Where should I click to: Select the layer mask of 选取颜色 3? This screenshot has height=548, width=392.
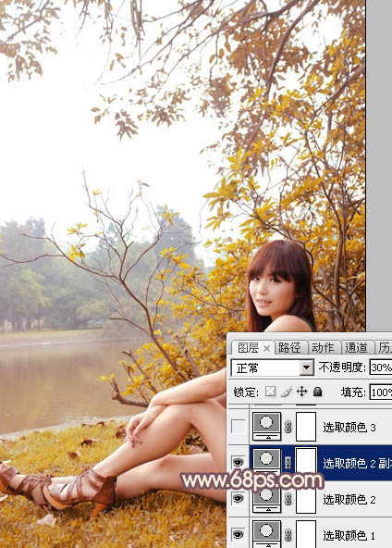pos(306,427)
